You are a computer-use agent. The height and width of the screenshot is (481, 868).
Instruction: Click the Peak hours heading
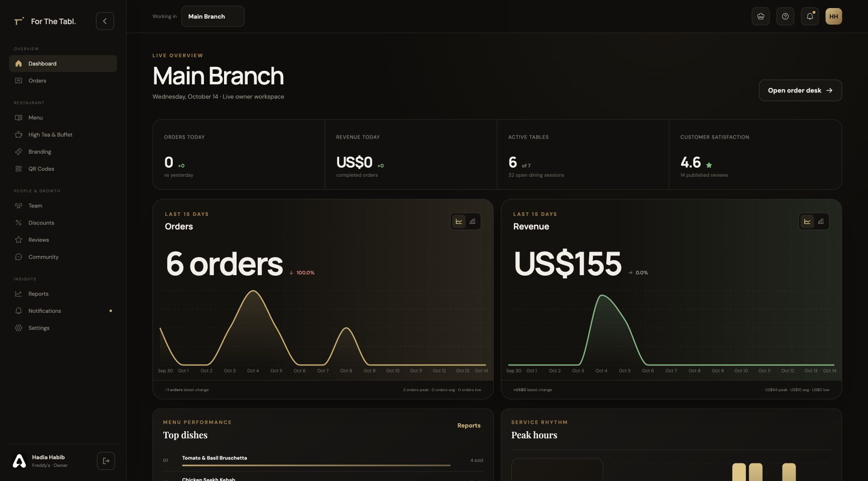pyautogui.click(x=534, y=435)
